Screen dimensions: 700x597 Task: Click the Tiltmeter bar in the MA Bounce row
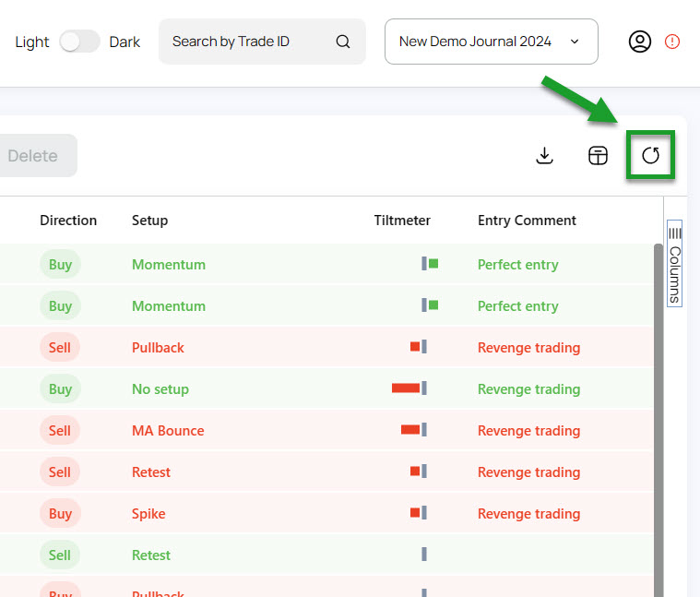click(x=414, y=430)
